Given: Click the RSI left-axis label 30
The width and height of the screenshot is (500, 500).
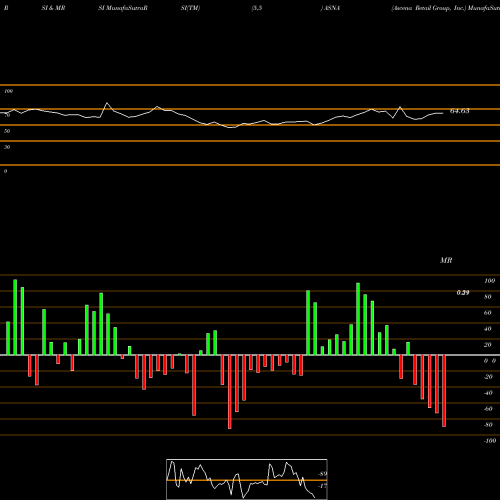Looking at the screenshot, I should pos(7,147).
